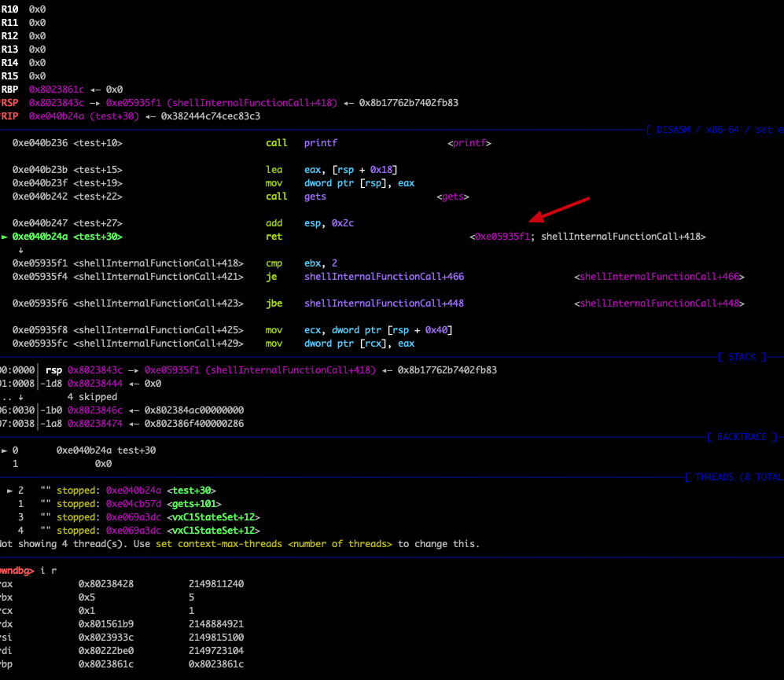Click the RIP register value 0xe040b24a

click(x=56, y=116)
